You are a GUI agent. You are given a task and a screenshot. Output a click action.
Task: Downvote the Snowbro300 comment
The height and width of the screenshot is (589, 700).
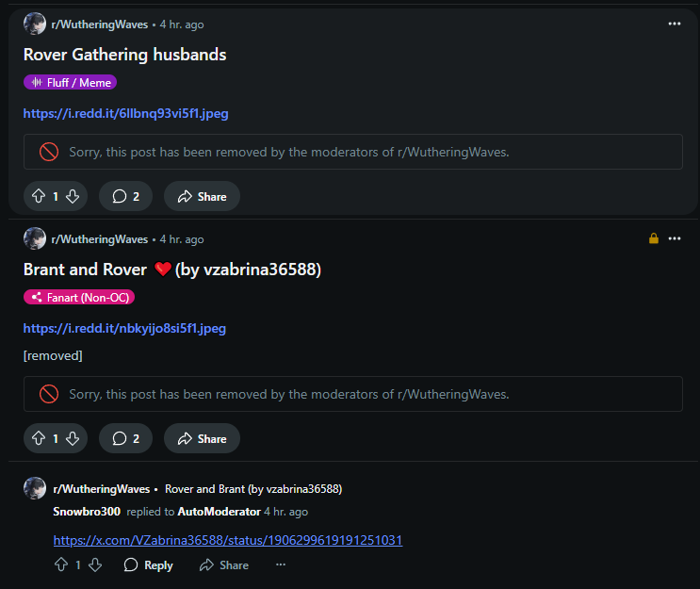(x=95, y=564)
